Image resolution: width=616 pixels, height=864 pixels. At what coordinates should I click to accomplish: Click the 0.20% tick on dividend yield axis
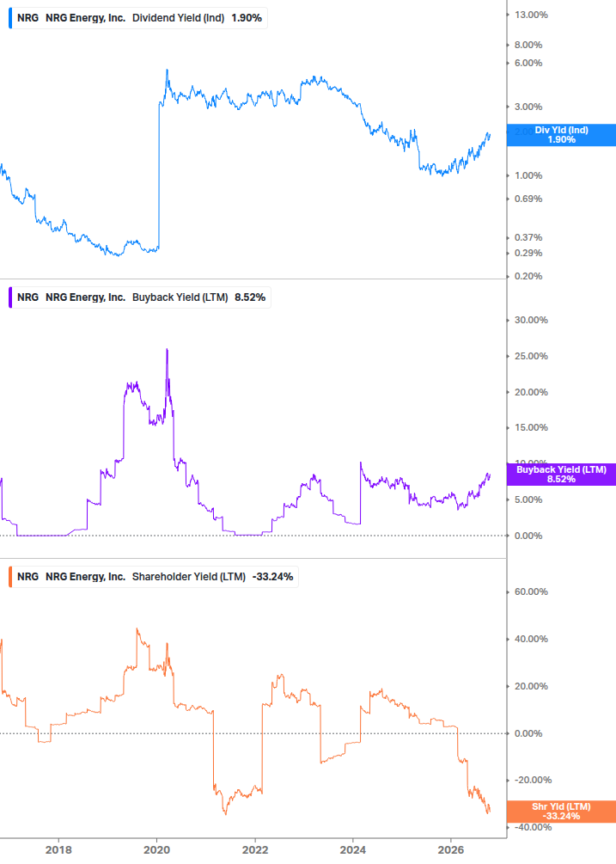point(528,276)
